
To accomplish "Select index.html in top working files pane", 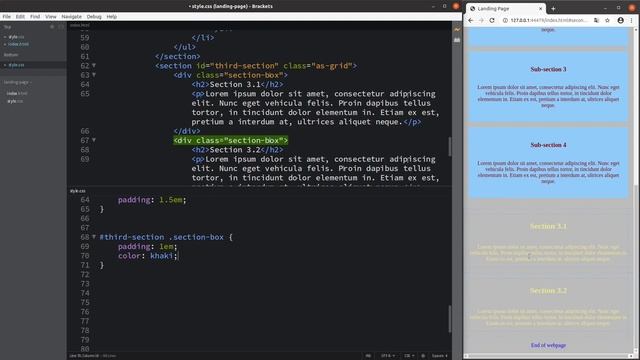I will (x=18, y=44).
